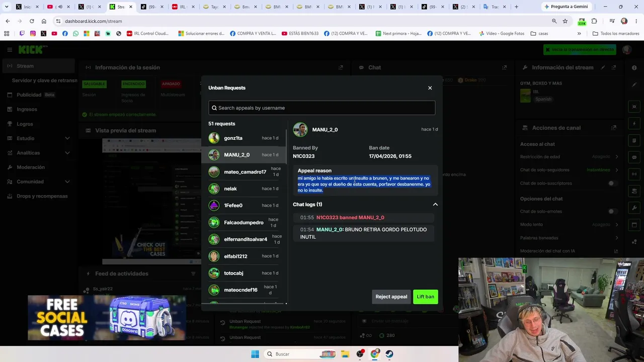
Task: Open Feed de actividades filter icon
Action: tap(193, 274)
